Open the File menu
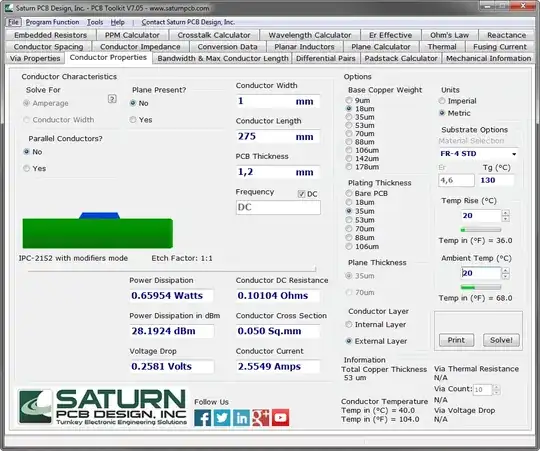 13,22
